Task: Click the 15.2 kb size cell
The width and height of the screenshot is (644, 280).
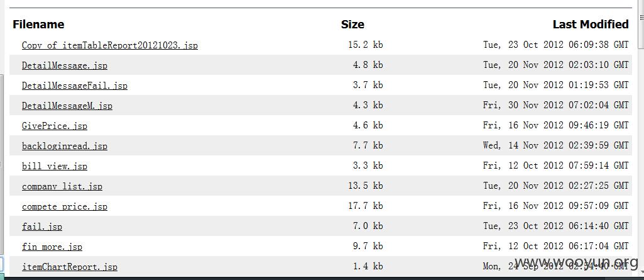Action: (366, 45)
